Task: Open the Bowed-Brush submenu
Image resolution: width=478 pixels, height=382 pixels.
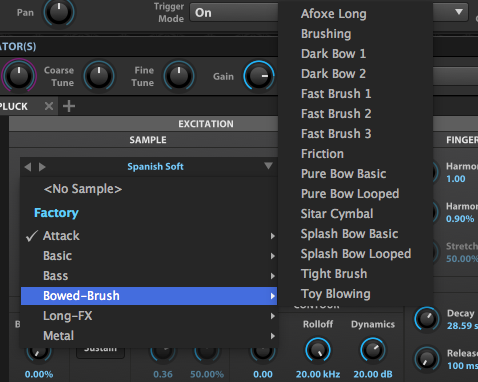Action: [149, 296]
